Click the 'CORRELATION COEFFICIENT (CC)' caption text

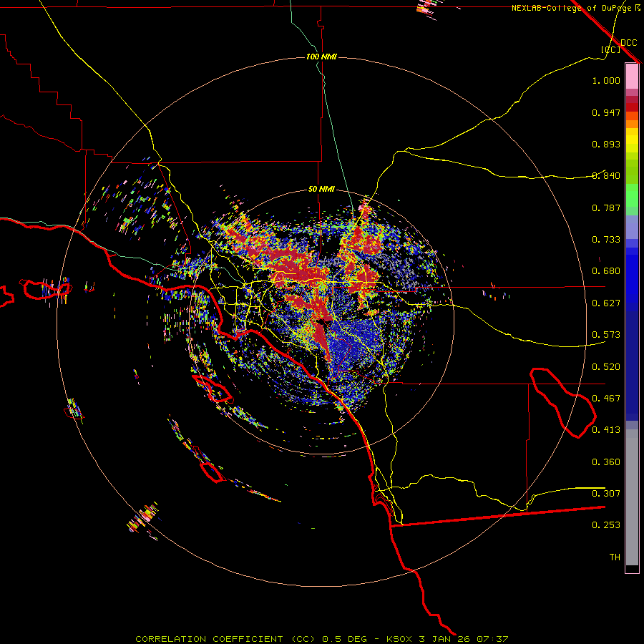pos(225,639)
